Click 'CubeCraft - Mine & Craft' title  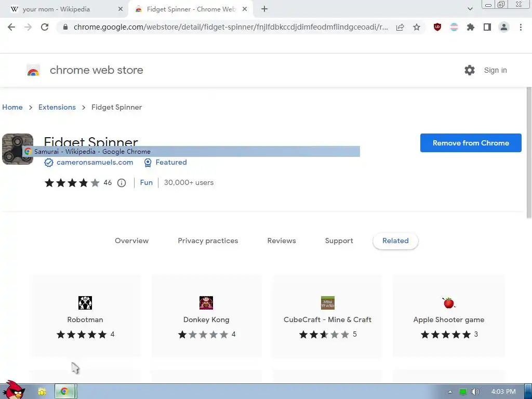pyautogui.click(x=327, y=320)
